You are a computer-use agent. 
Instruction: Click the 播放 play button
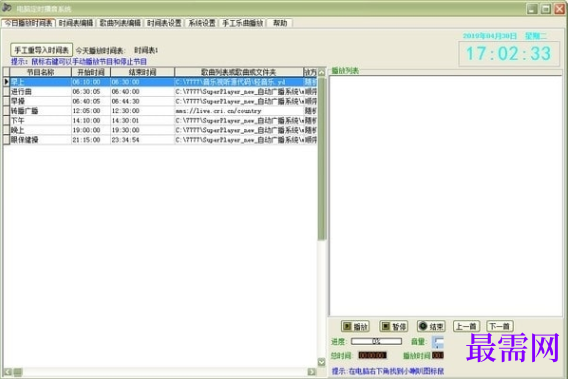(x=355, y=326)
